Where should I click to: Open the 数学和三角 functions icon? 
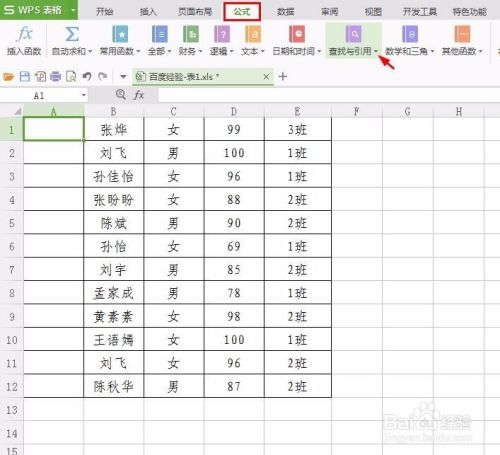[x=410, y=34]
